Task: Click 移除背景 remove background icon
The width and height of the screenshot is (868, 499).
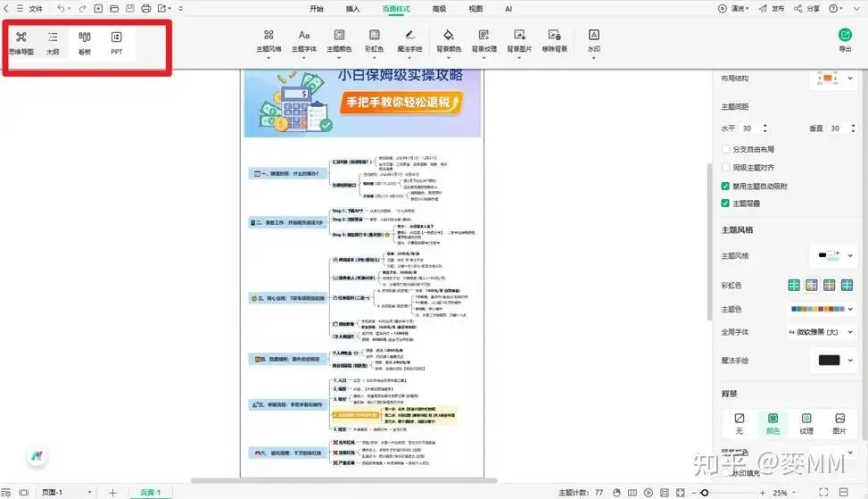Action: click(554, 42)
